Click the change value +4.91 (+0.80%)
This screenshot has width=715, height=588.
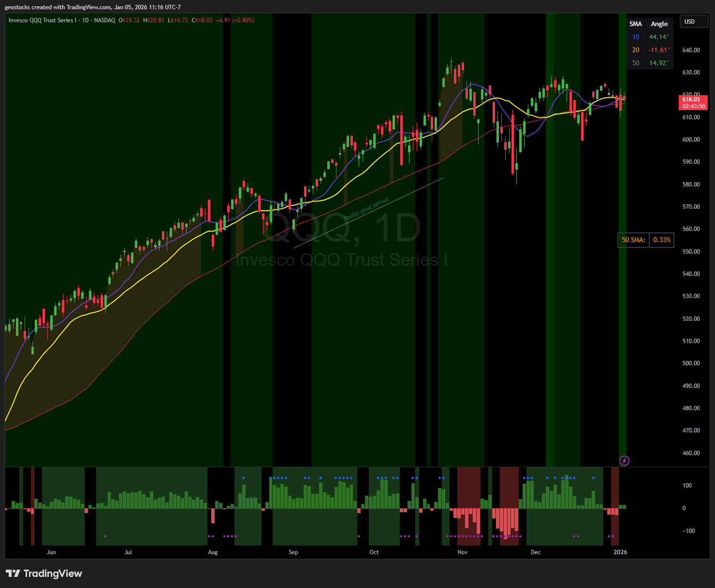pyautogui.click(x=235, y=20)
